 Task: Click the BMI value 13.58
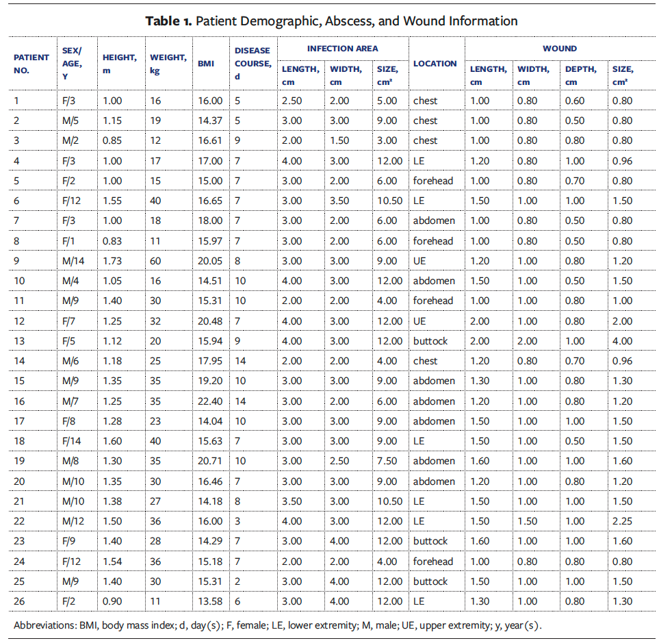pyautogui.click(x=210, y=601)
